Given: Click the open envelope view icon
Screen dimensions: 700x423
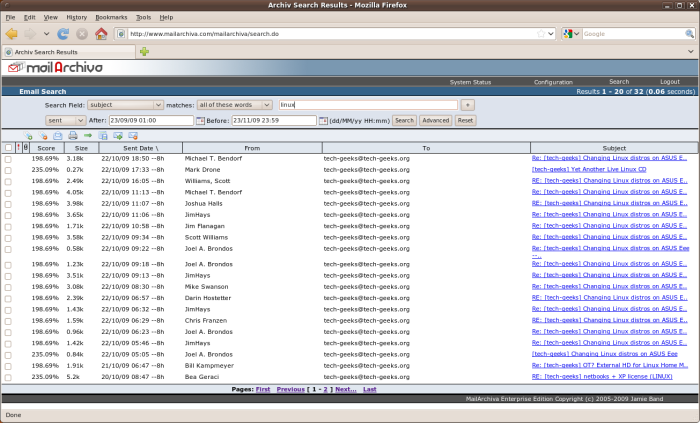Looking at the screenshot, I should (58, 136).
